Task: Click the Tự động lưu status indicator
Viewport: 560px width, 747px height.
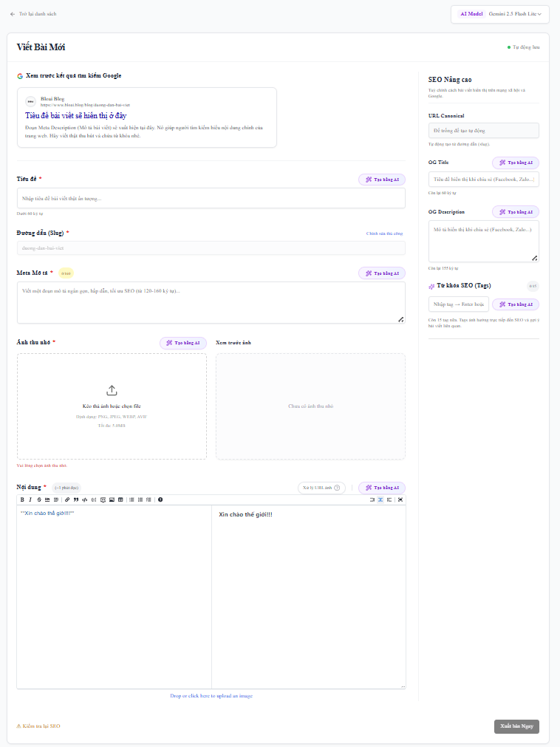Action: (x=523, y=47)
